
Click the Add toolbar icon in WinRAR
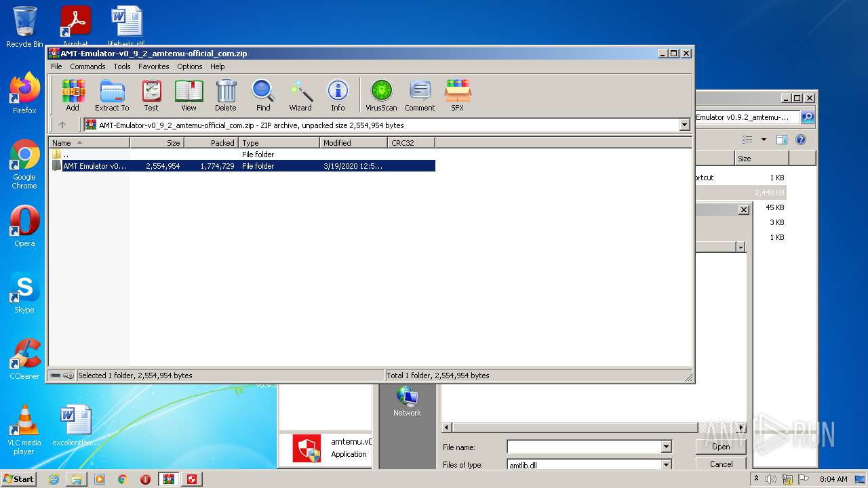[x=73, y=96]
